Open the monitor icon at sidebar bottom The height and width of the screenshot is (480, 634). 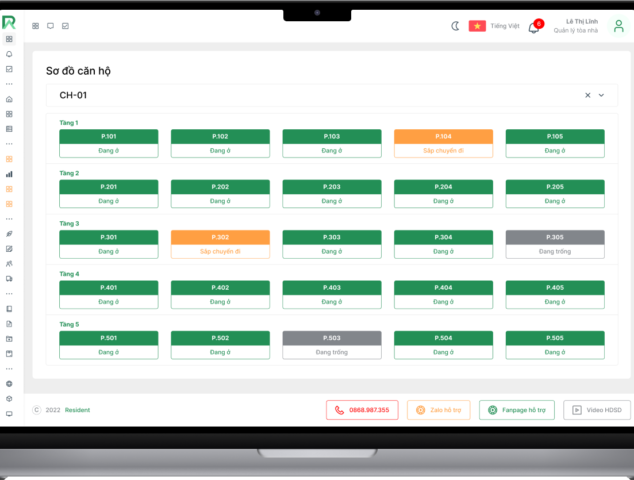10,413
